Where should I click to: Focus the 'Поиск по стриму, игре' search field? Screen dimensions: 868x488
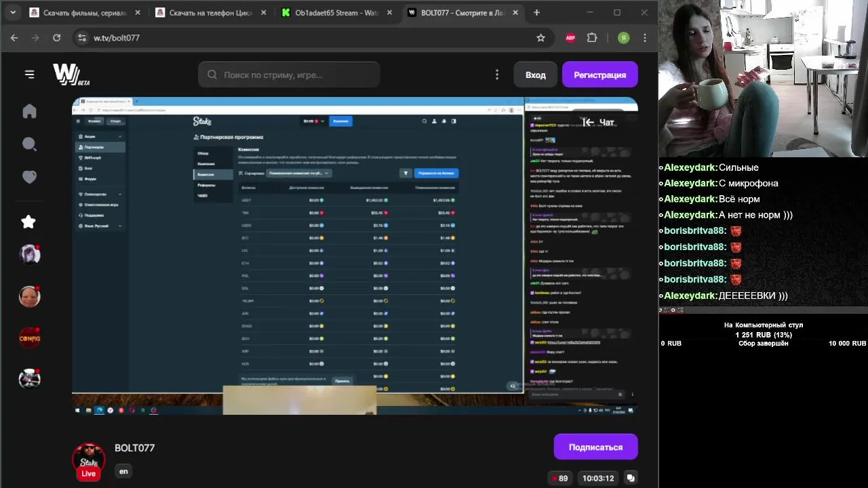coord(289,75)
